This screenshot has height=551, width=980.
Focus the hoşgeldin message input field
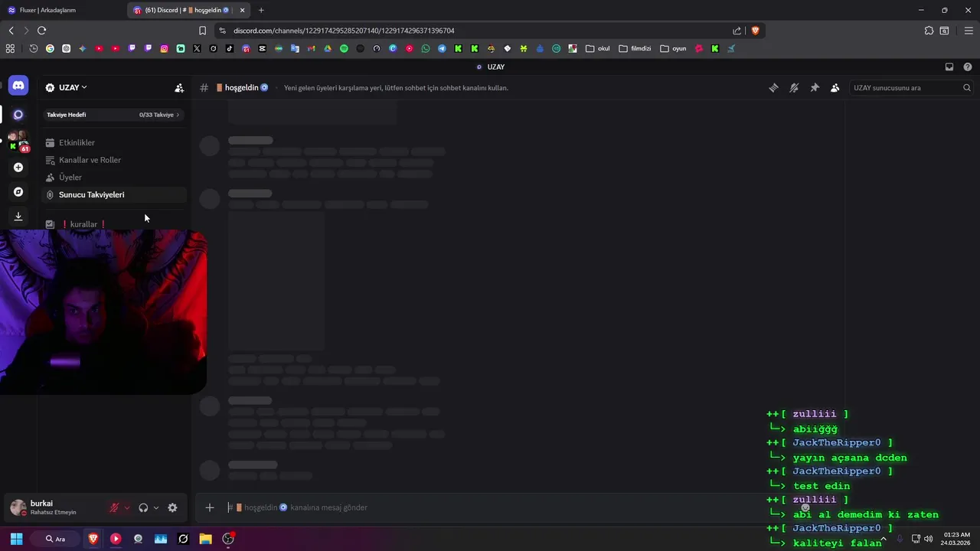490,507
